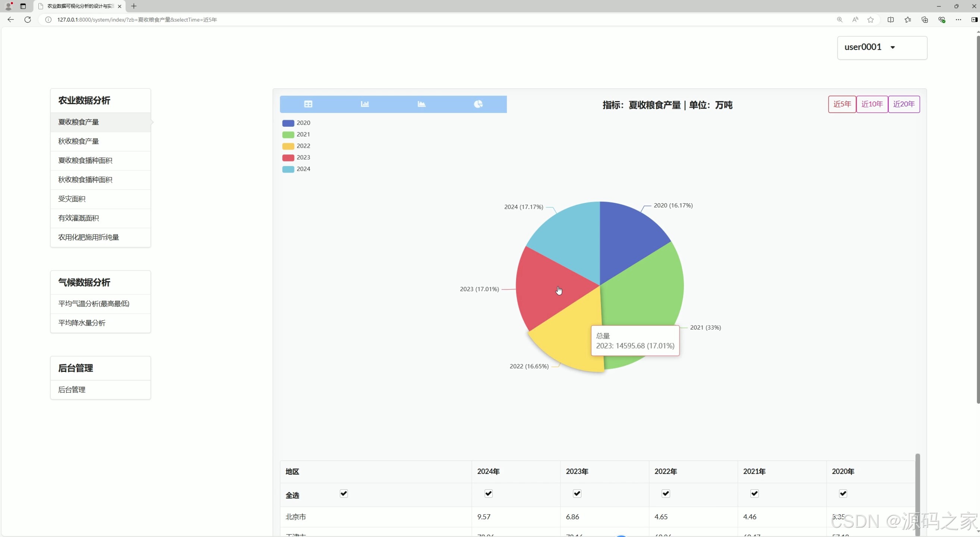The height and width of the screenshot is (537, 980).
Task: Open browser settings and more menu
Action: tap(958, 20)
